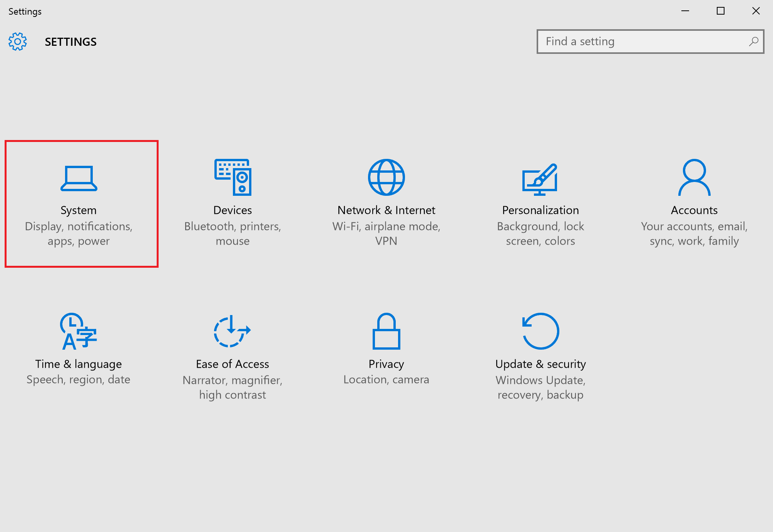Click 'Windows Update, recovery, backup' description
Viewport: 773px width, 532px height.
(x=540, y=387)
